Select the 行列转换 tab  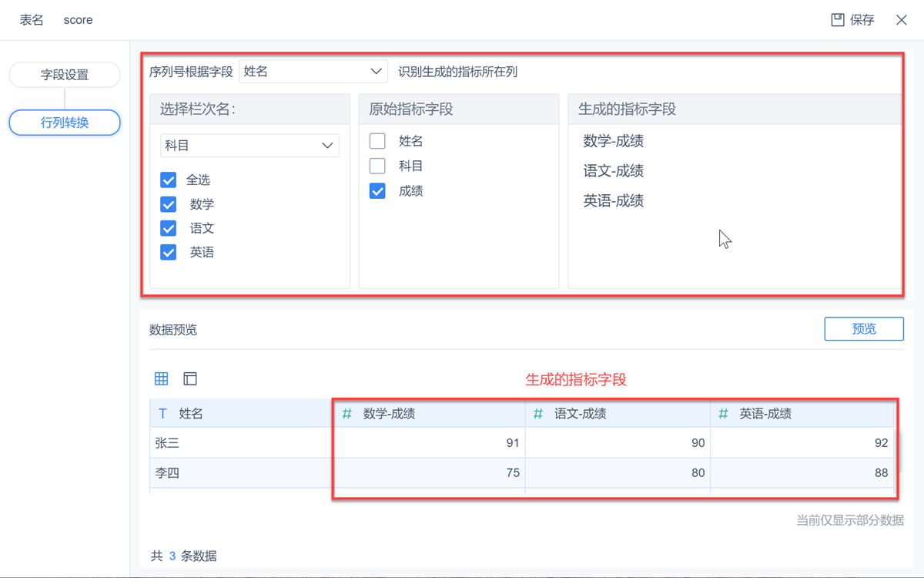click(65, 123)
